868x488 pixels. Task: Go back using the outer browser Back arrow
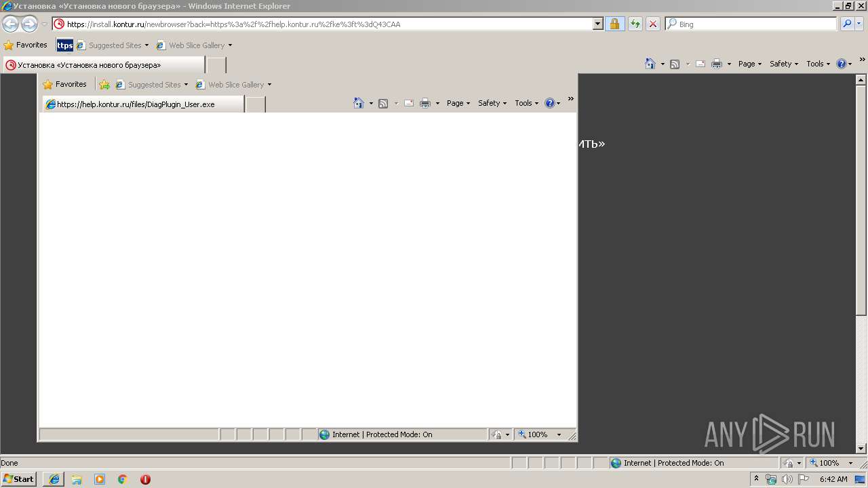(10, 24)
